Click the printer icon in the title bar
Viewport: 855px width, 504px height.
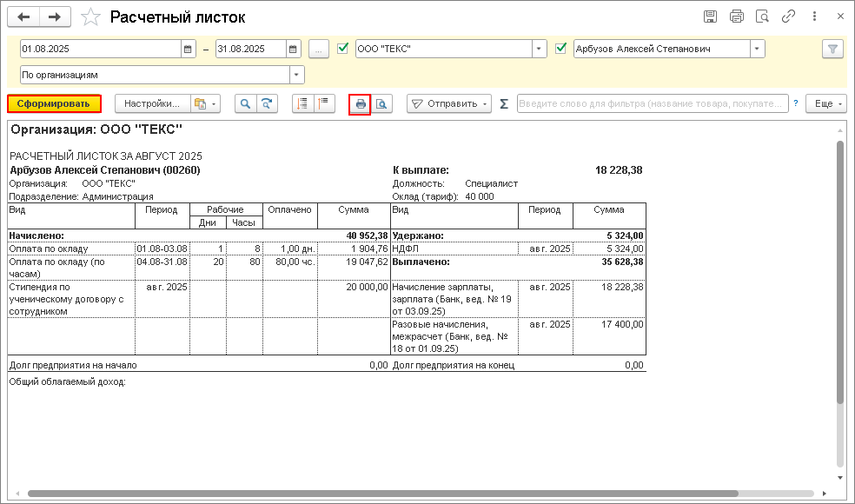[x=737, y=17]
